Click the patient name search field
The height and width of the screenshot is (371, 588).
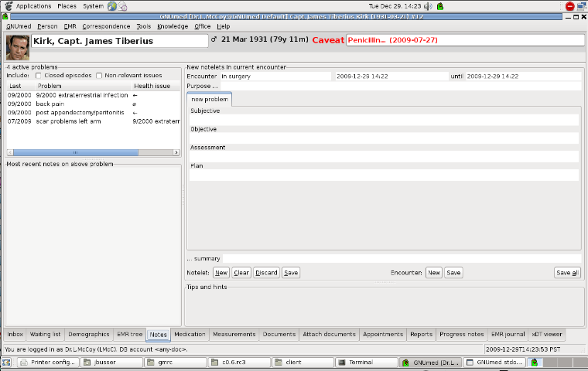pyautogui.click(x=120, y=41)
